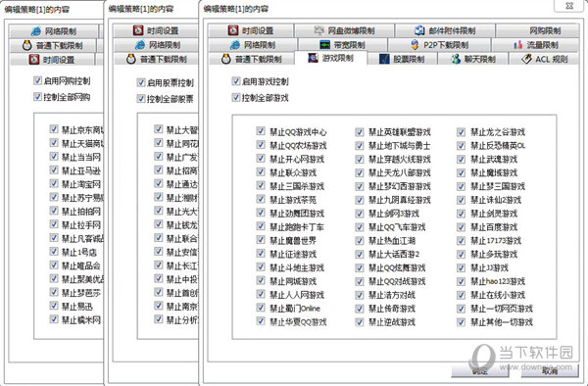Toggle 启用股票控制 in middle window
588x386 pixels.
(x=141, y=82)
